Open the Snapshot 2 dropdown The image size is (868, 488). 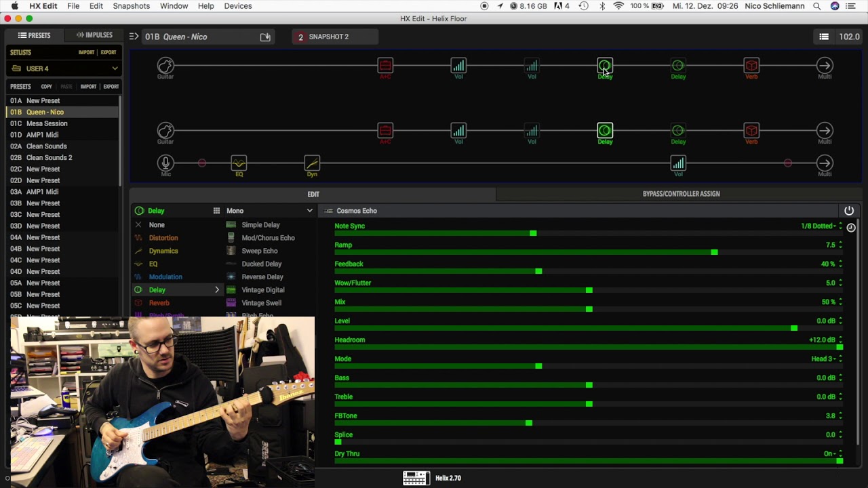(336, 37)
